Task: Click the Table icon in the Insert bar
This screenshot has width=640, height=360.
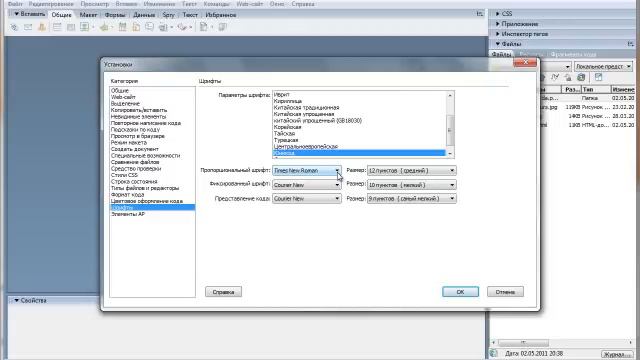Action: [x=57, y=27]
